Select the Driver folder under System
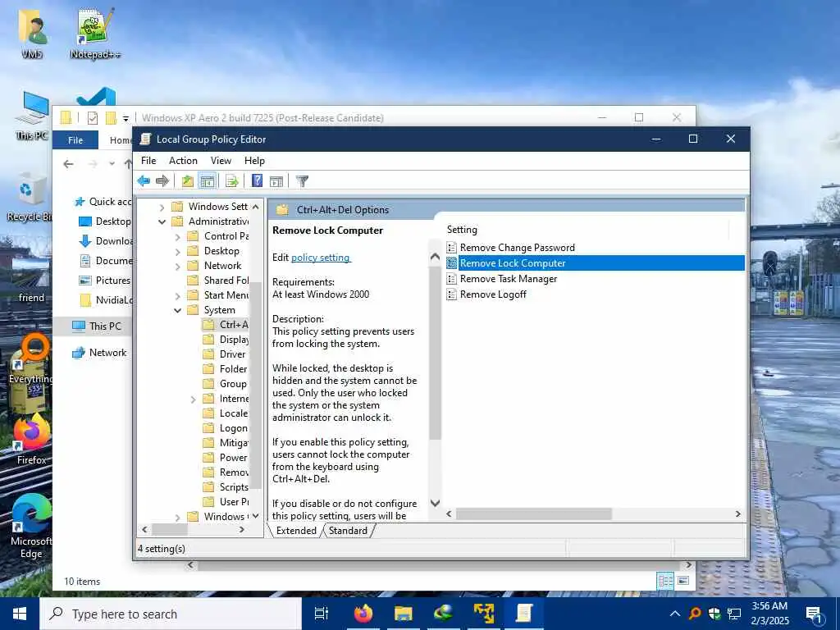Screen dimensions: 840x630 [225, 354]
